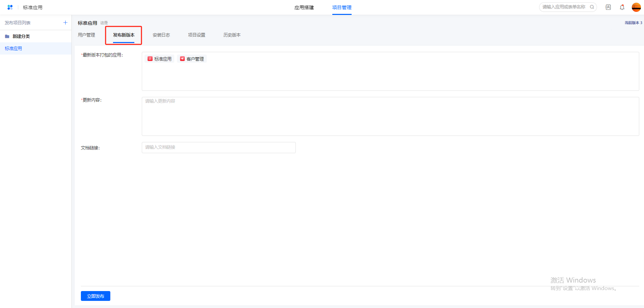Click the search magnifier icon

(592, 7)
